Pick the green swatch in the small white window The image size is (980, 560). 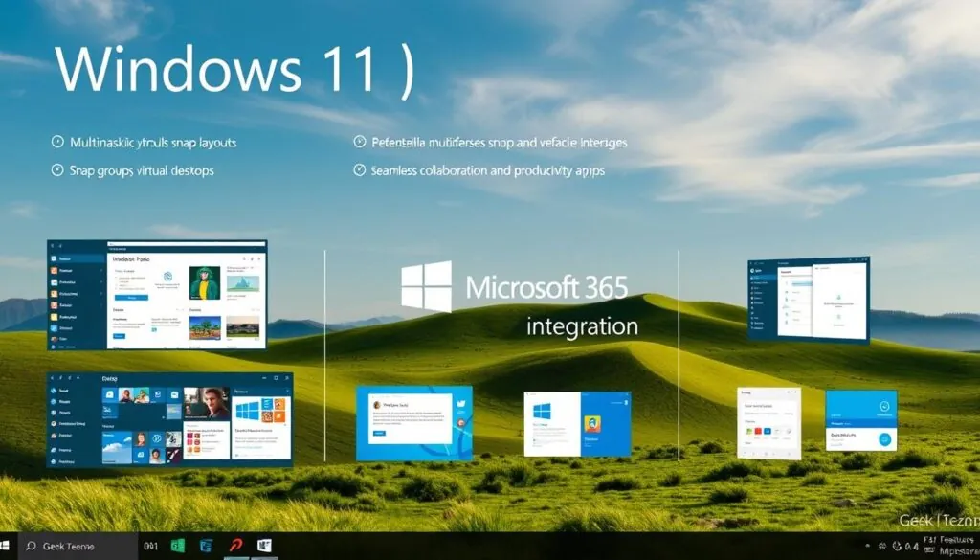point(750,432)
